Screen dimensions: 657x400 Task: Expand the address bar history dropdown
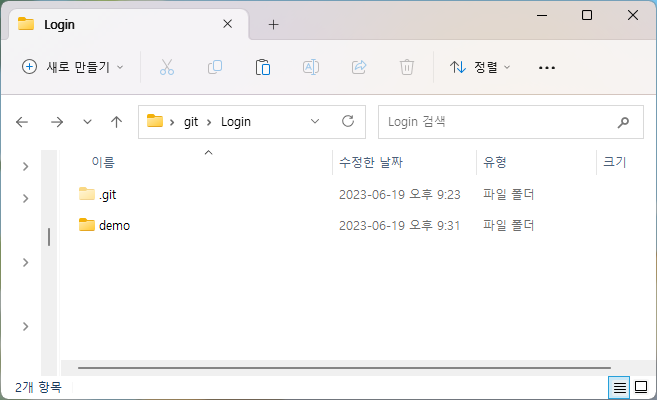pyautogui.click(x=315, y=121)
